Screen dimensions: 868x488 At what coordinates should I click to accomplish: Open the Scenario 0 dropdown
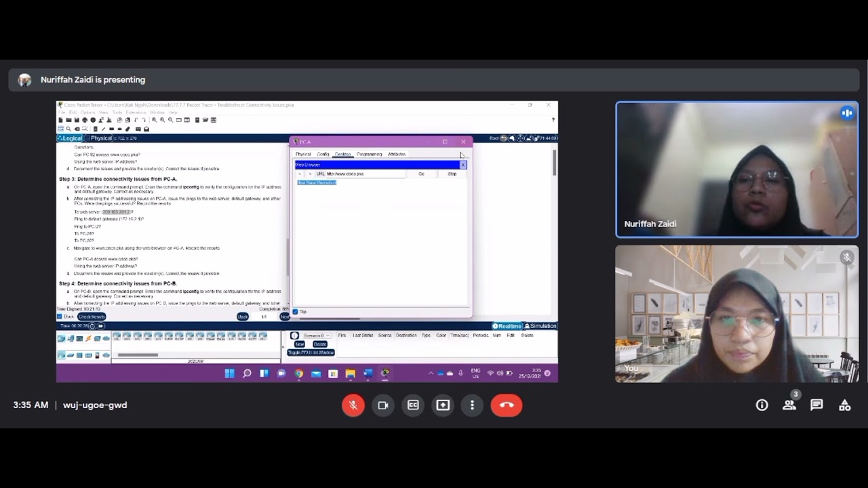(x=316, y=335)
